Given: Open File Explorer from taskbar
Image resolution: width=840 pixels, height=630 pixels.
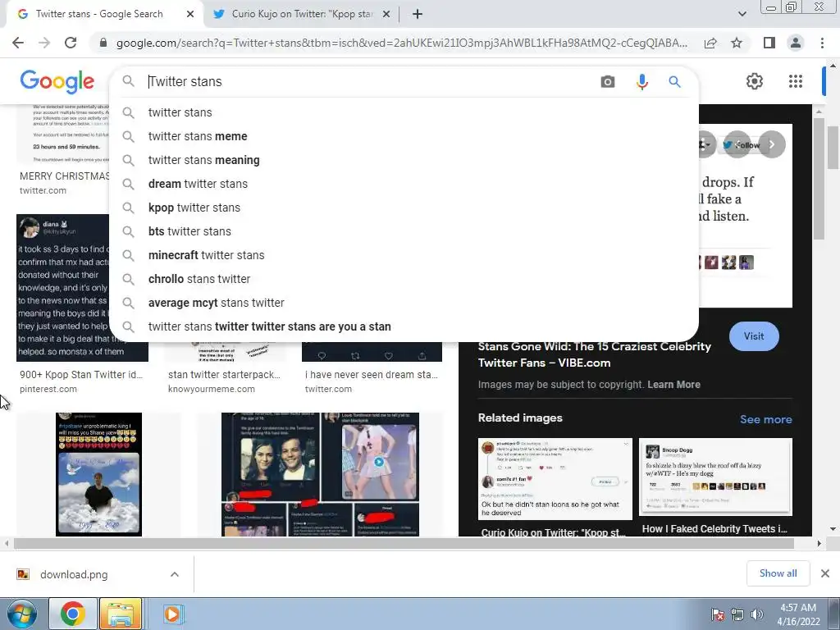Looking at the screenshot, I should [121, 614].
